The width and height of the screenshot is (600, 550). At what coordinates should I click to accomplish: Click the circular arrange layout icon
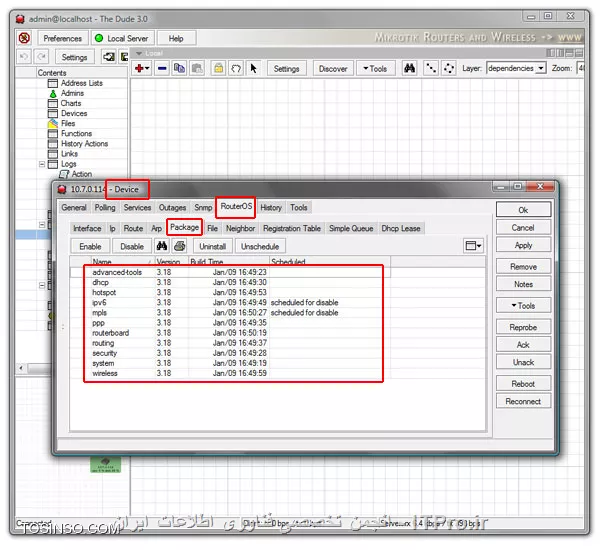pos(448,69)
